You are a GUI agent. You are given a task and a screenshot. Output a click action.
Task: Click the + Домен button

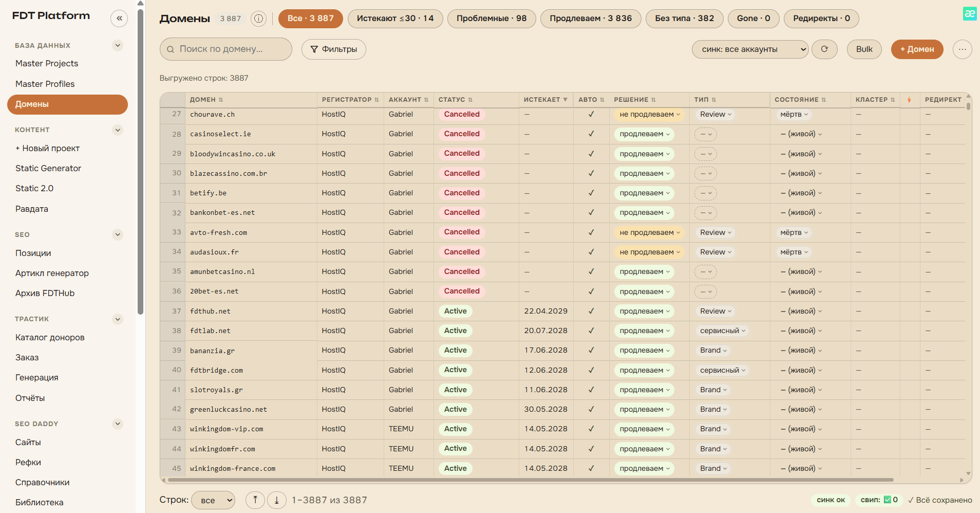(x=917, y=49)
